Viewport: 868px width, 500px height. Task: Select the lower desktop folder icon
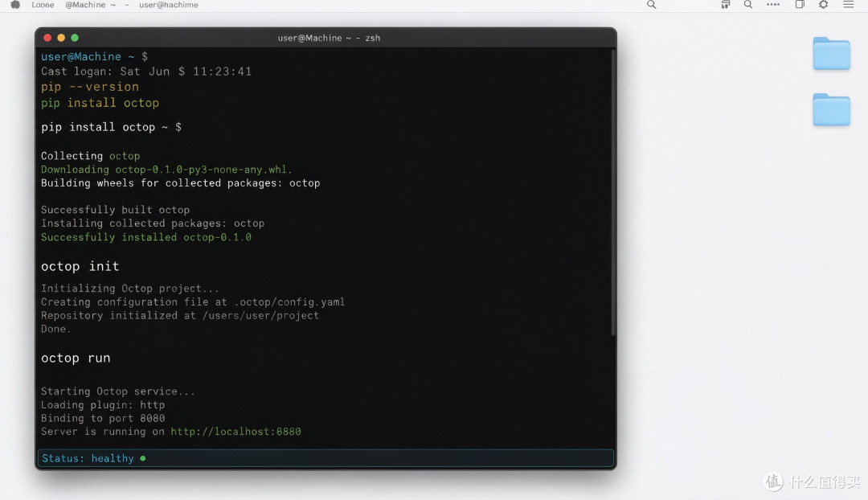832,109
